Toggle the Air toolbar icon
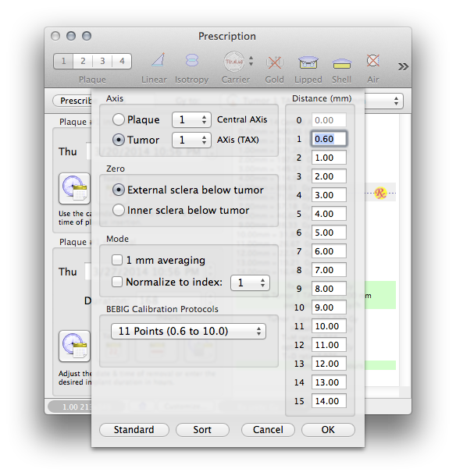The height and width of the screenshot is (476, 456). [x=372, y=60]
